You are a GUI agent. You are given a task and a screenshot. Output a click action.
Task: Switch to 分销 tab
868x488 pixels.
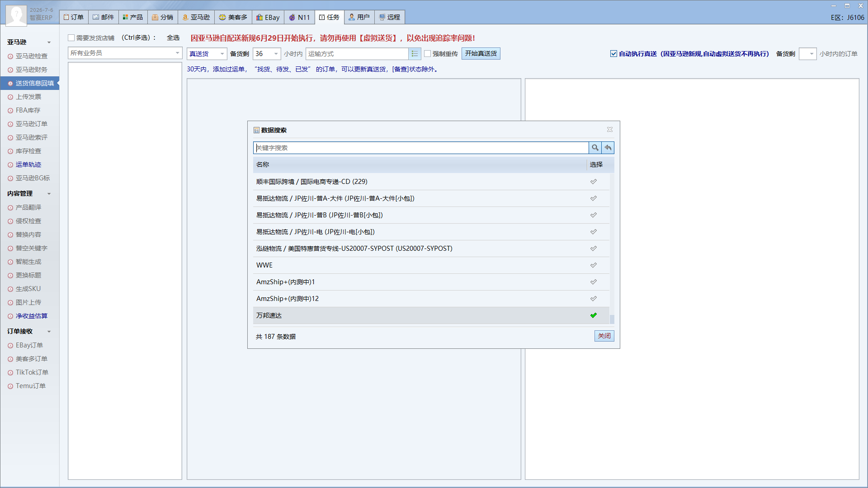pyautogui.click(x=163, y=17)
